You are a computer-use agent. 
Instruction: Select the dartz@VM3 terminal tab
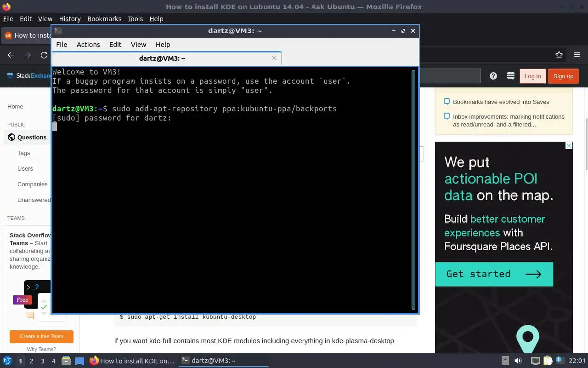coord(166,58)
